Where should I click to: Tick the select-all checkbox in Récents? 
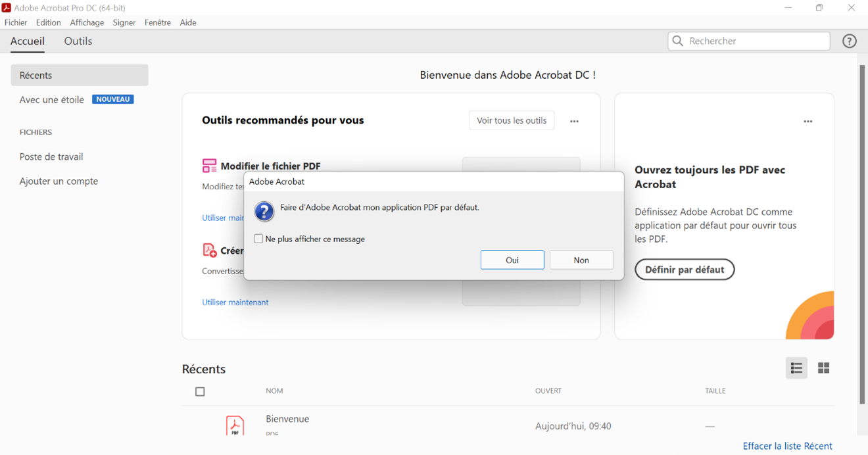(200, 391)
